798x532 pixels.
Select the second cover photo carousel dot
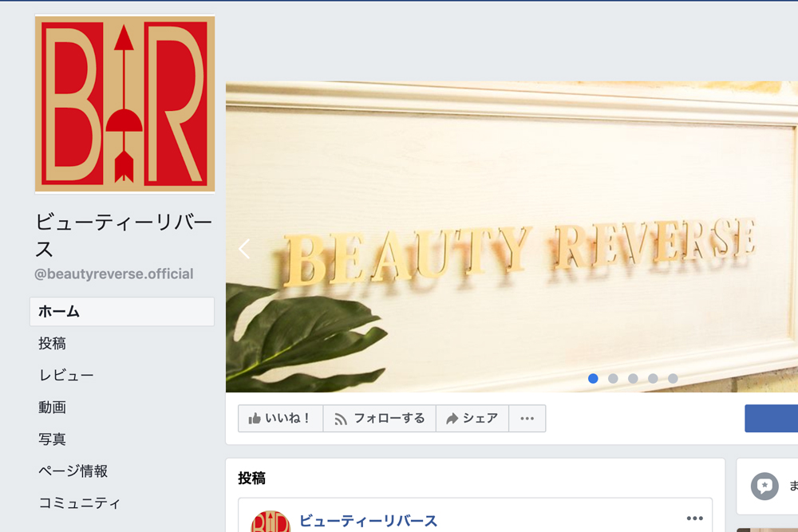(613, 378)
